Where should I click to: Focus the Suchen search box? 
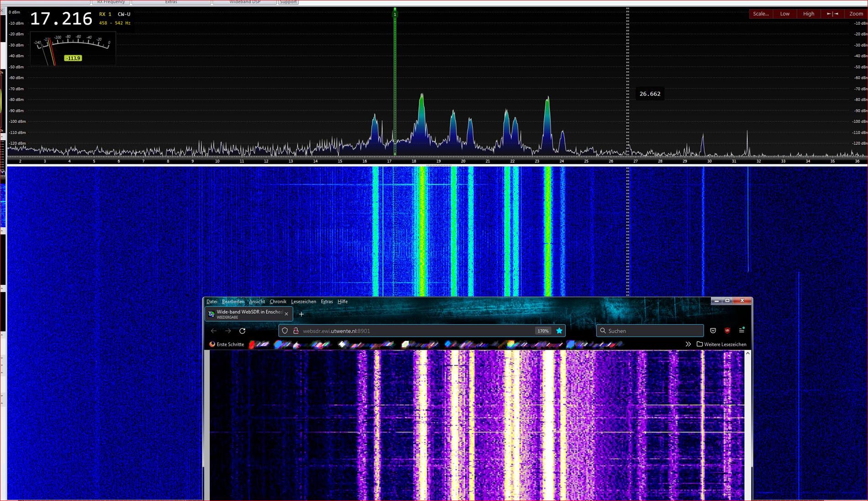point(650,331)
